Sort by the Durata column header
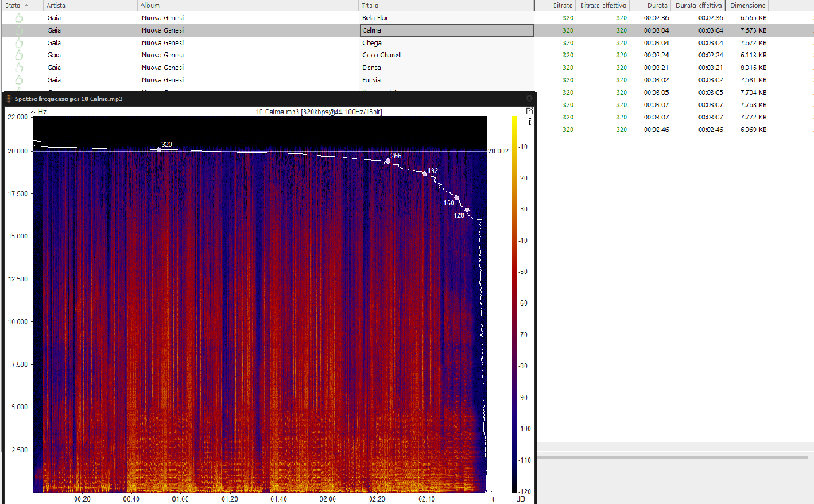814x504 pixels. coord(650,6)
